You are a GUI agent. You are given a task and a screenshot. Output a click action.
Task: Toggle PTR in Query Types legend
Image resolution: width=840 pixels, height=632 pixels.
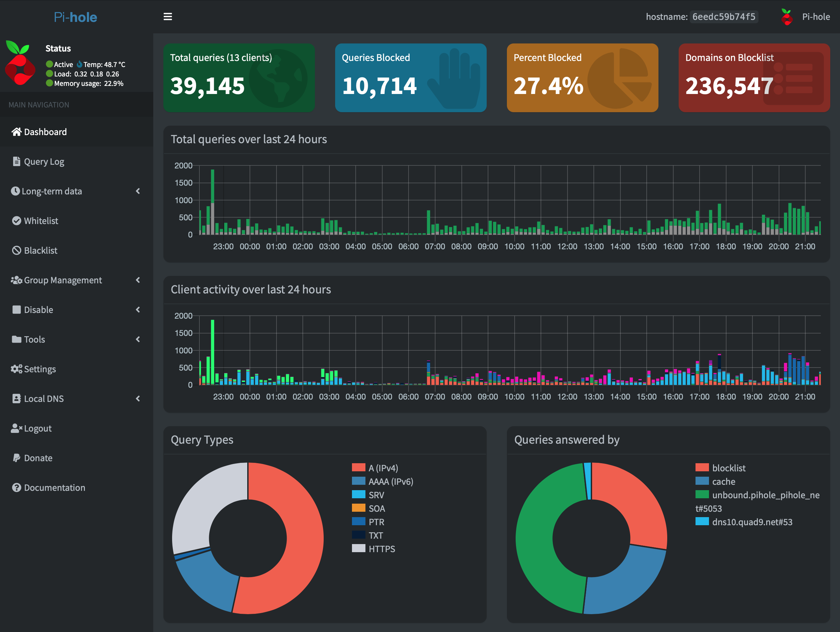coord(368,522)
